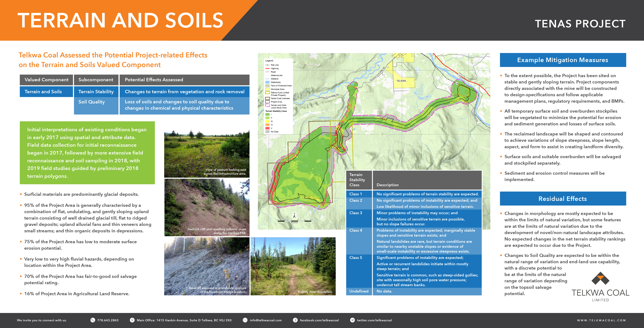
Task: Click the info@telkwacoal.com email link
Action: point(266,320)
